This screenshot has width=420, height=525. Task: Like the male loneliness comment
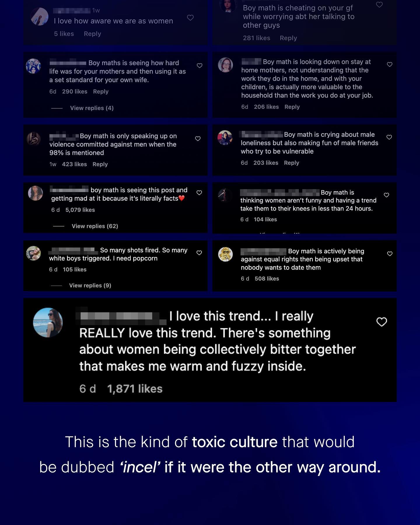point(389,137)
